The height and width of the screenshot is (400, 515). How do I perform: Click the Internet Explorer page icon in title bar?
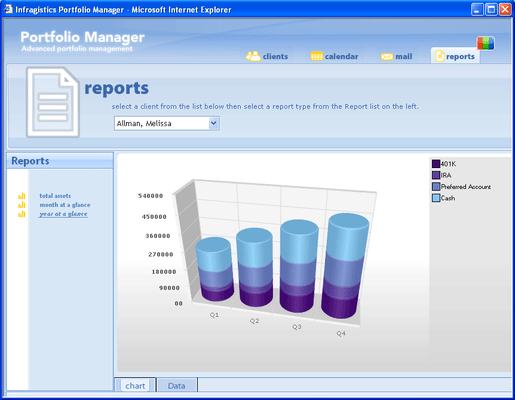pos(8,9)
